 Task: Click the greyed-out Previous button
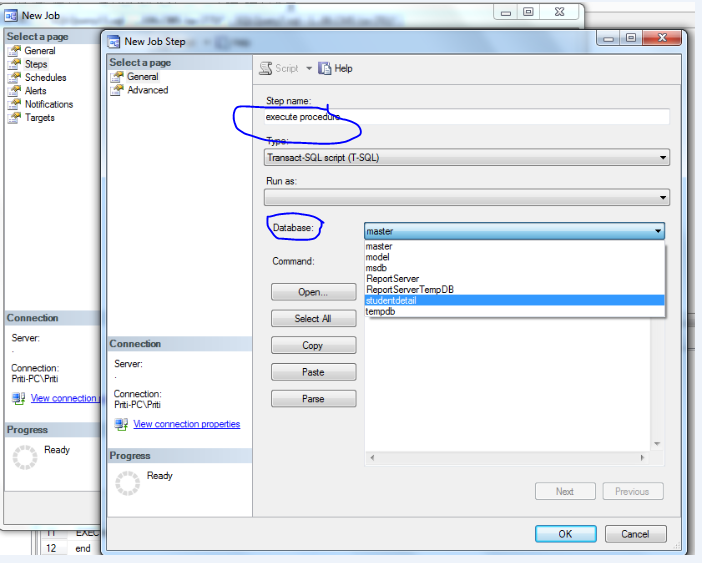tap(633, 491)
